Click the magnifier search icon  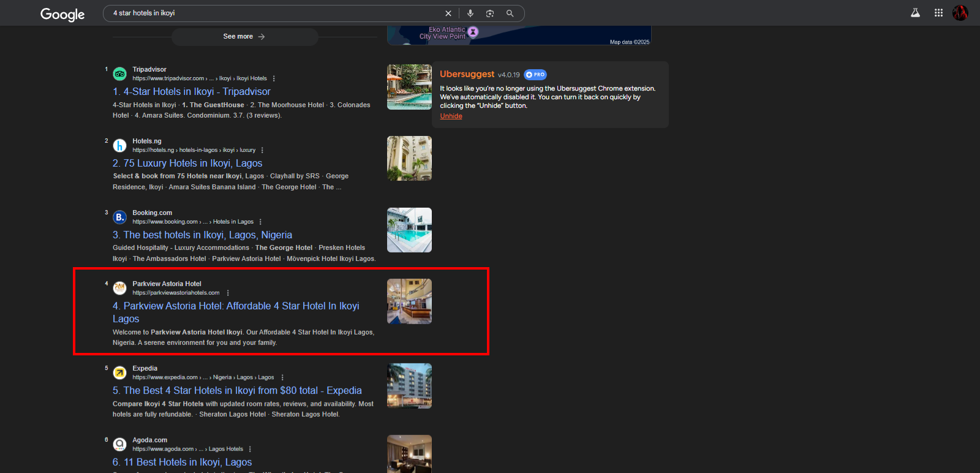510,13
